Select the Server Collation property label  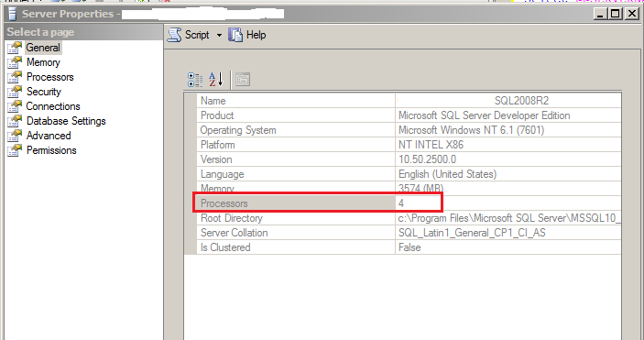(235, 233)
